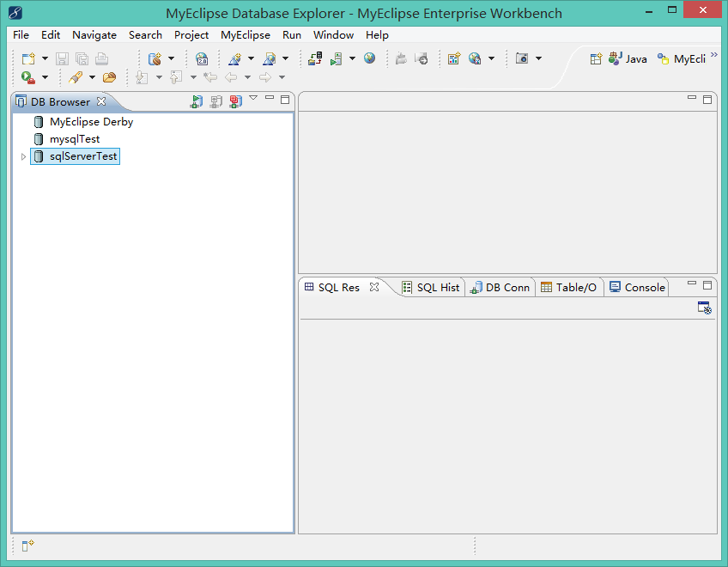Screen dimensions: 728x567
Task: Switch to the Java perspective
Action: coord(628,58)
